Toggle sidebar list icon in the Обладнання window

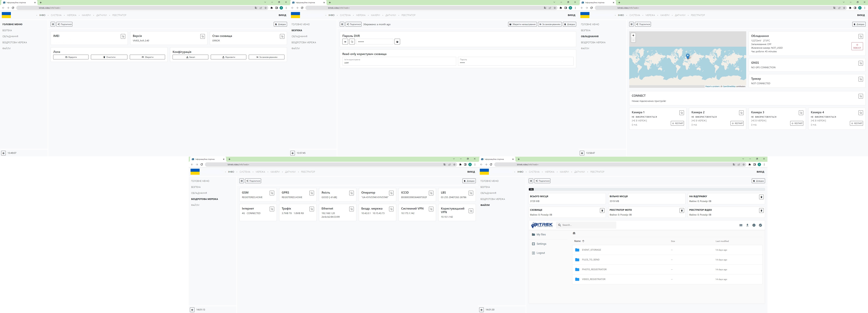[x=631, y=24]
